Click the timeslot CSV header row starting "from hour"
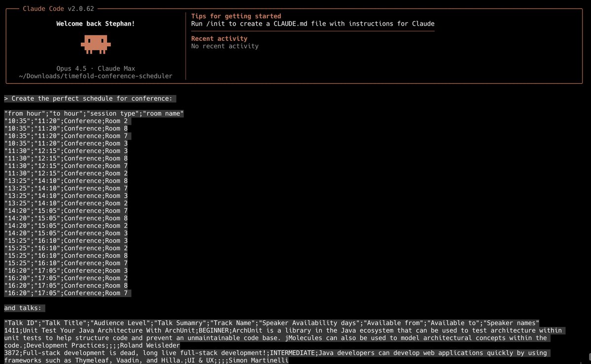 coord(94,113)
